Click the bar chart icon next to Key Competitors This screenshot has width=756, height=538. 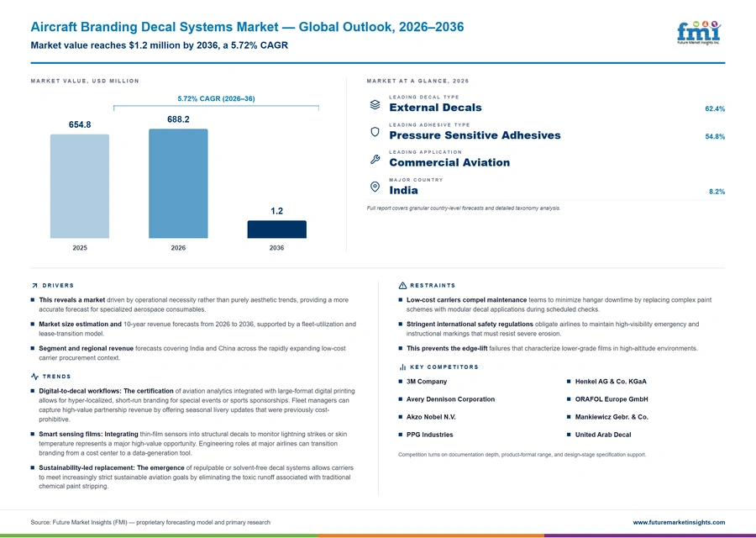coord(402,367)
